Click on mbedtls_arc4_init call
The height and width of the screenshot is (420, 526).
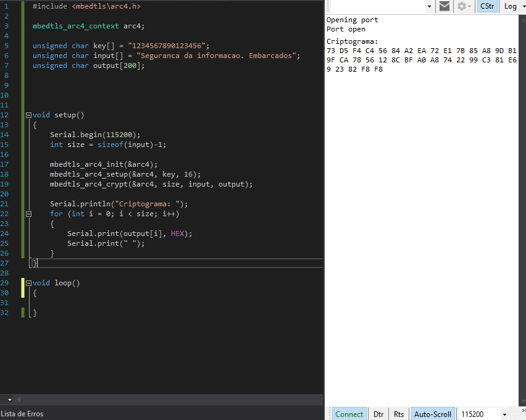coord(103,164)
